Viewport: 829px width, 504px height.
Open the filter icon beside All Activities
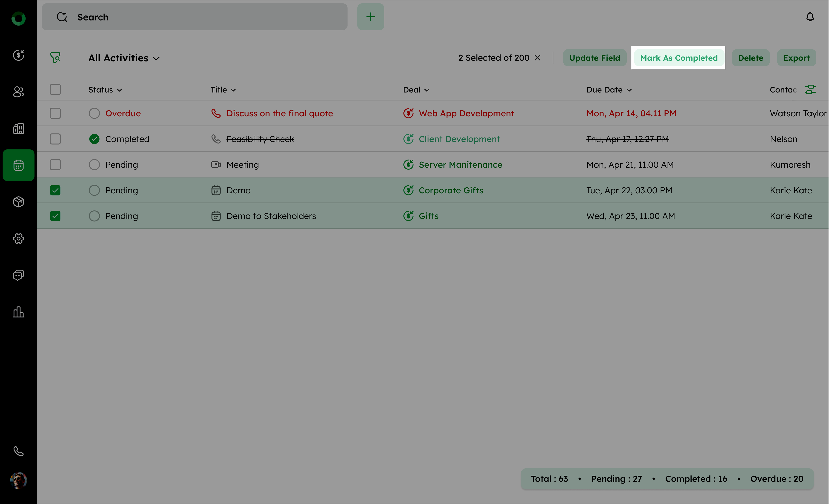(55, 57)
